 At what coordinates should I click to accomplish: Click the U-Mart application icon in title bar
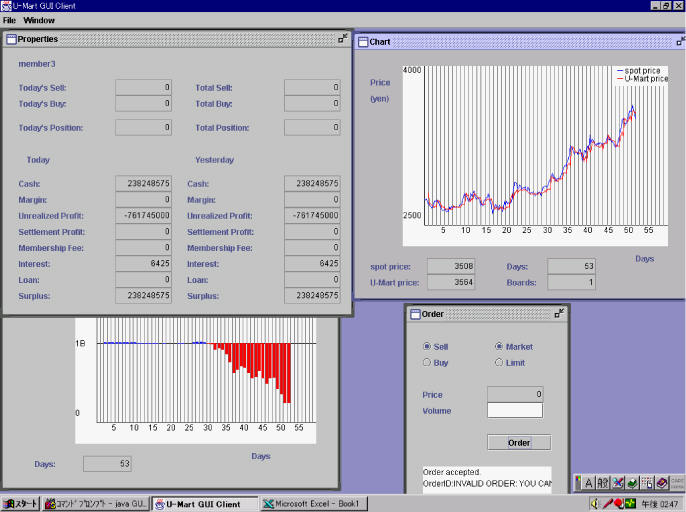[6, 6]
